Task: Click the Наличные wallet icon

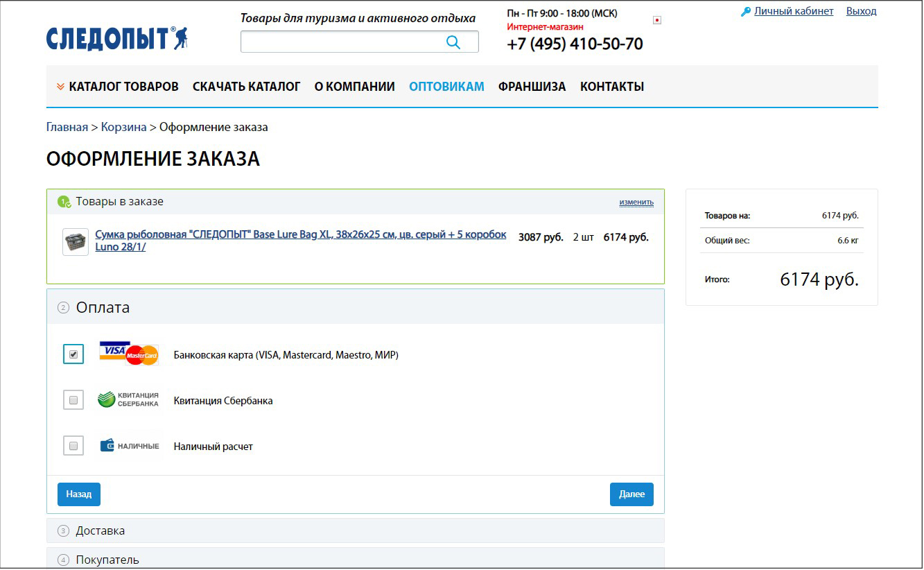Action: point(130,445)
